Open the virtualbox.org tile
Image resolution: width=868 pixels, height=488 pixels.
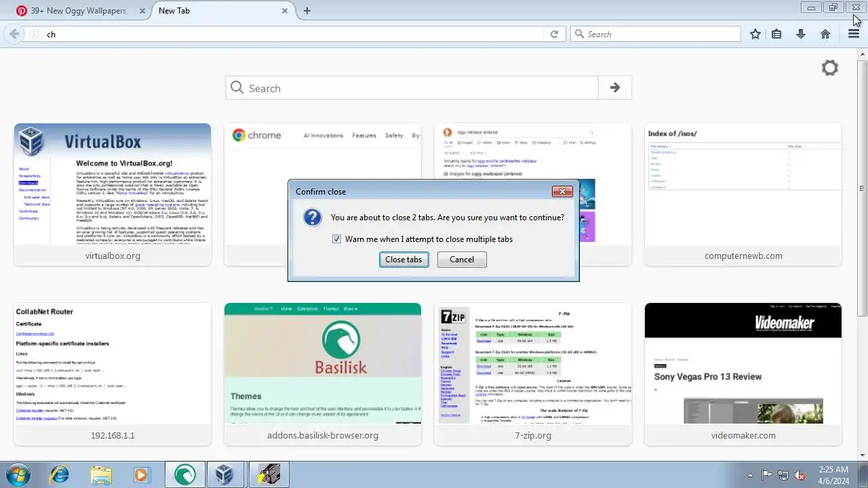(113, 195)
